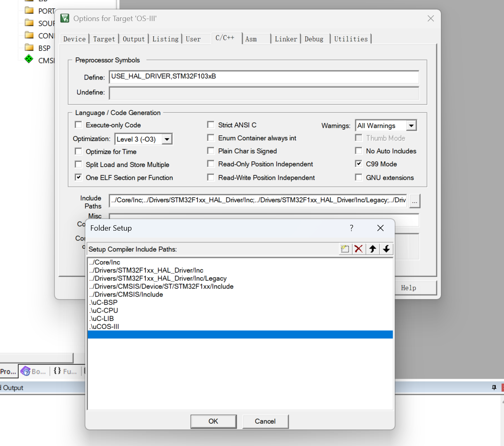Click OK in Folder Setup
This screenshot has height=446, width=504.
coord(213,421)
